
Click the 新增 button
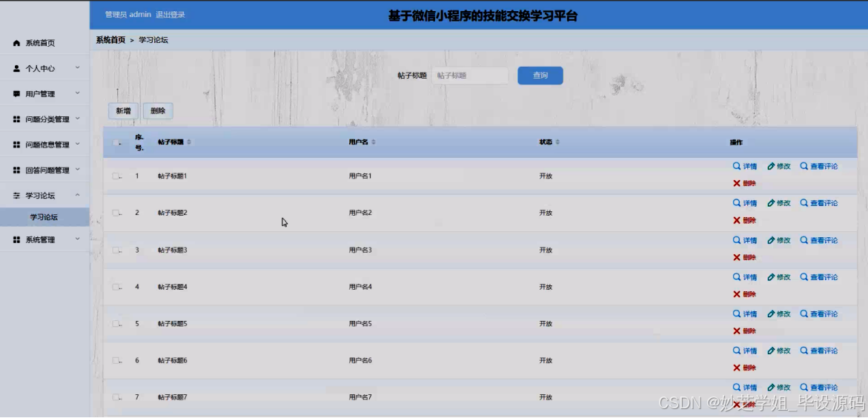point(124,110)
